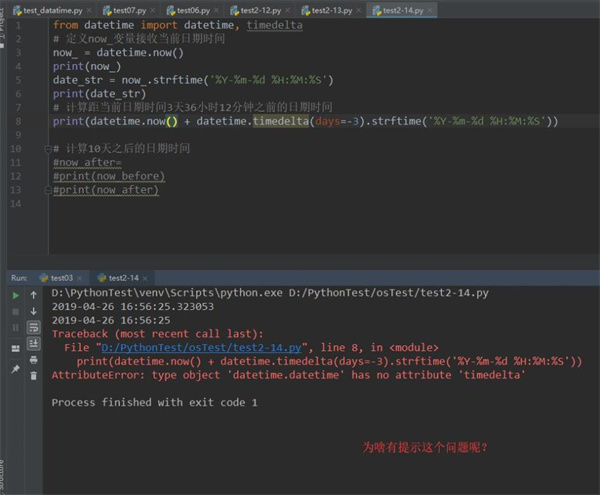Click the Up the Stack Trace arrow
Image resolution: width=600 pixels, height=495 pixels.
tap(34, 295)
